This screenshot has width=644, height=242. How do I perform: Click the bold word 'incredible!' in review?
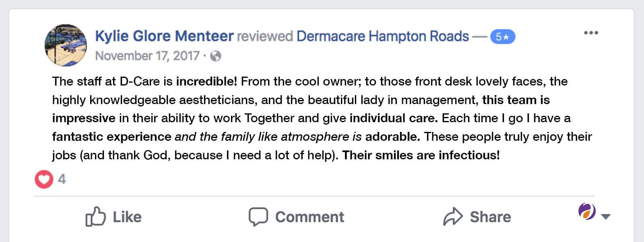pyautogui.click(x=206, y=81)
